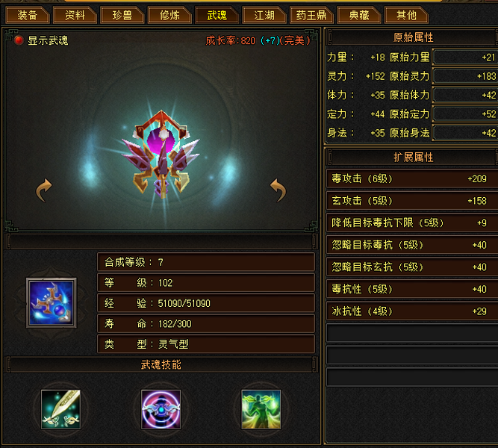498x448 pixels.
Task: Click the 原始灵力 value field
Action: [x=465, y=76]
